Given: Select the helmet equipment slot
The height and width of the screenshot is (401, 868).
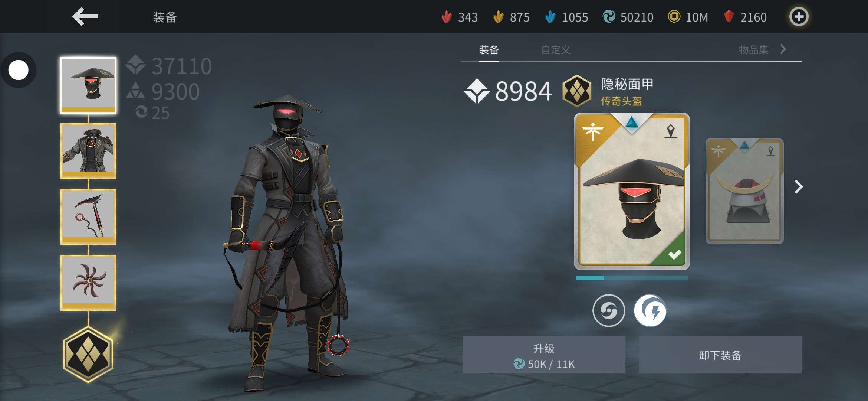Looking at the screenshot, I should [88, 85].
